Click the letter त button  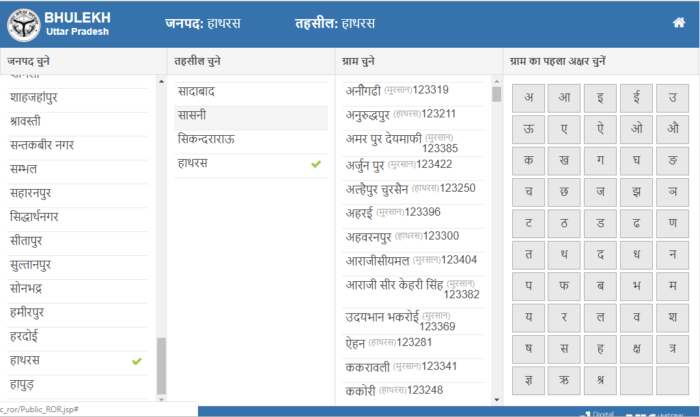click(x=528, y=254)
